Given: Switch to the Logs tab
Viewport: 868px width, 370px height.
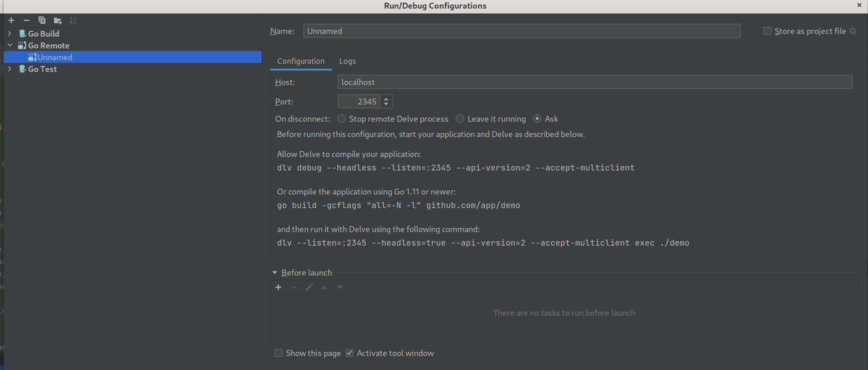Looking at the screenshot, I should pos(347,62).
